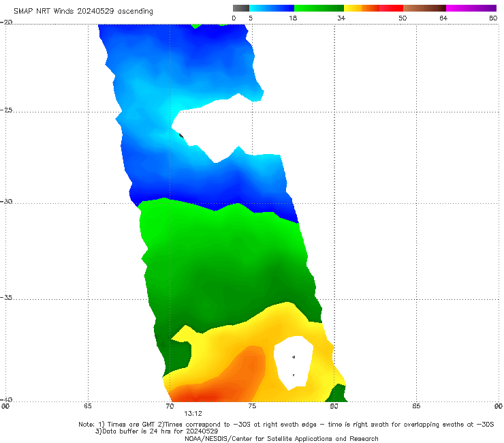The height and width of the screenshot is (443, 504).
Task: Click the color bar label '18'
Action: tap(293, 18)
